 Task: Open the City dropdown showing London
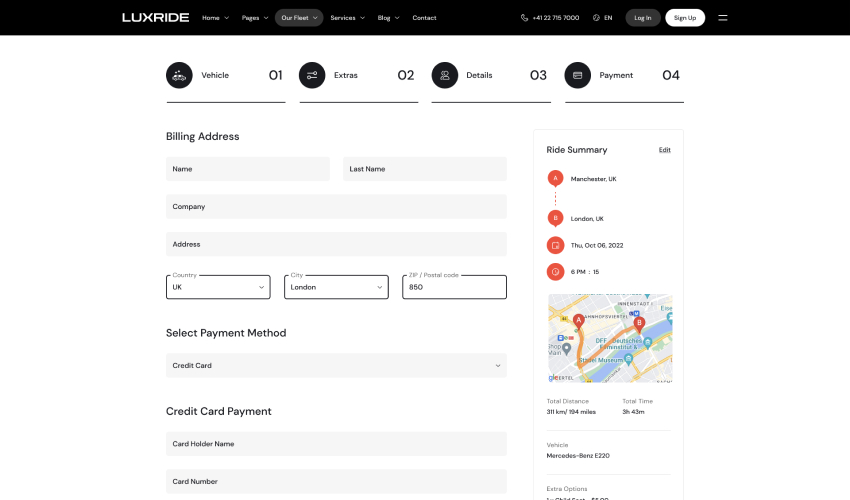pyautogui.click(x=336, y=287)
